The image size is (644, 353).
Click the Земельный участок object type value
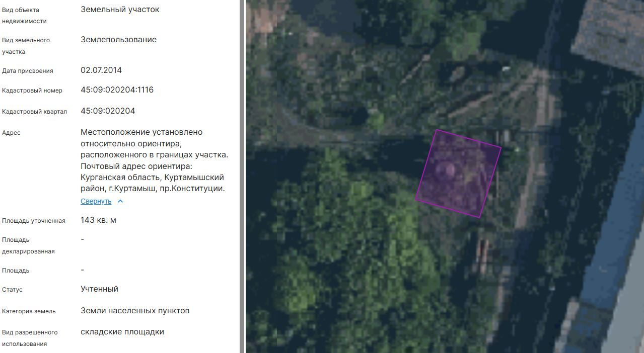click(x=120, y=10)
